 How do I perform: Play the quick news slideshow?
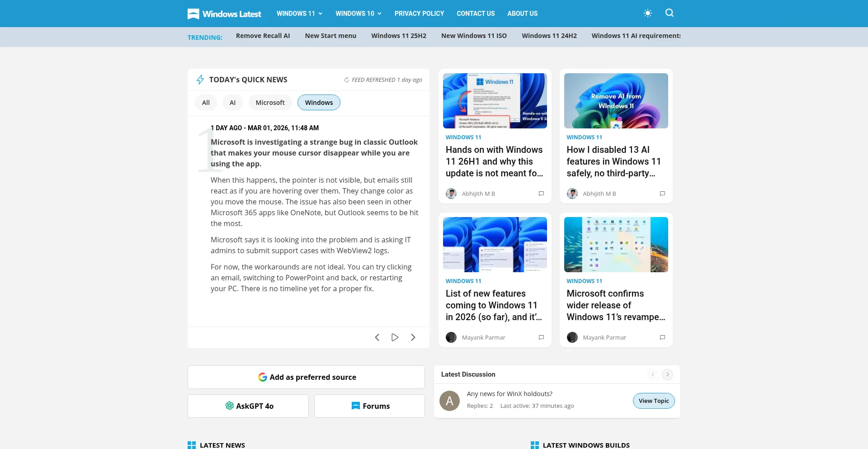pos(395,337)
